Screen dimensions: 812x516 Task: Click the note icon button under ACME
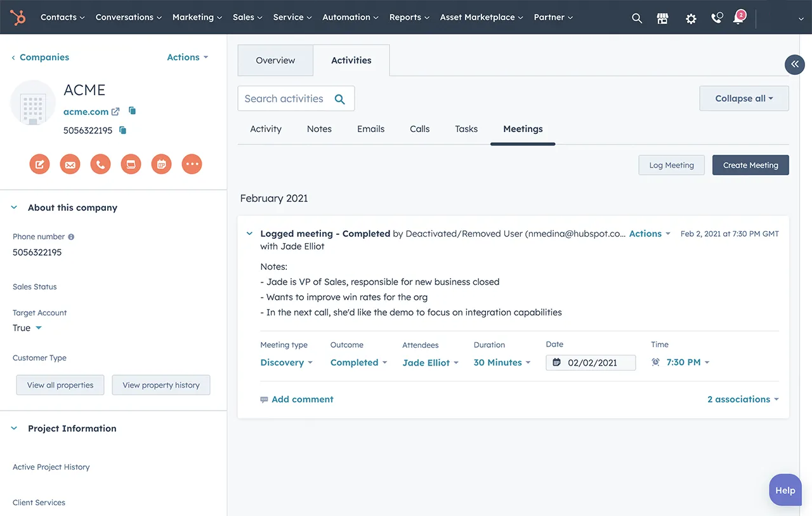[x=39, y=164]
